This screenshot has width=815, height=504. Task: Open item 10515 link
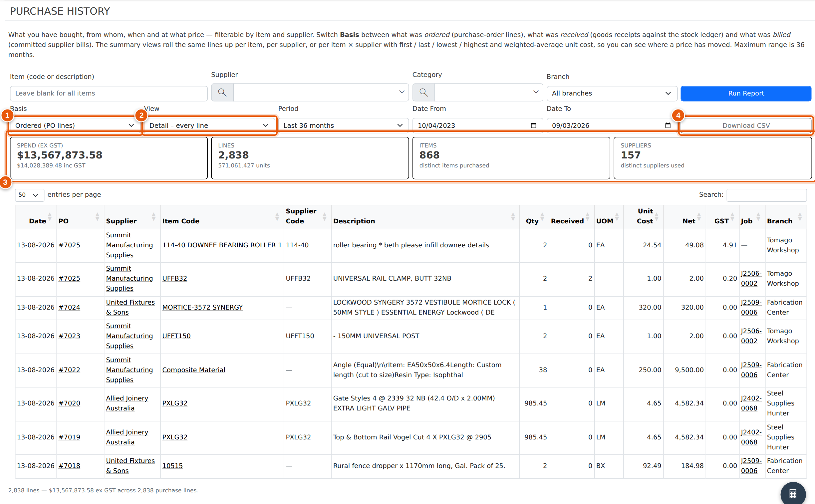tap(172, 466)
